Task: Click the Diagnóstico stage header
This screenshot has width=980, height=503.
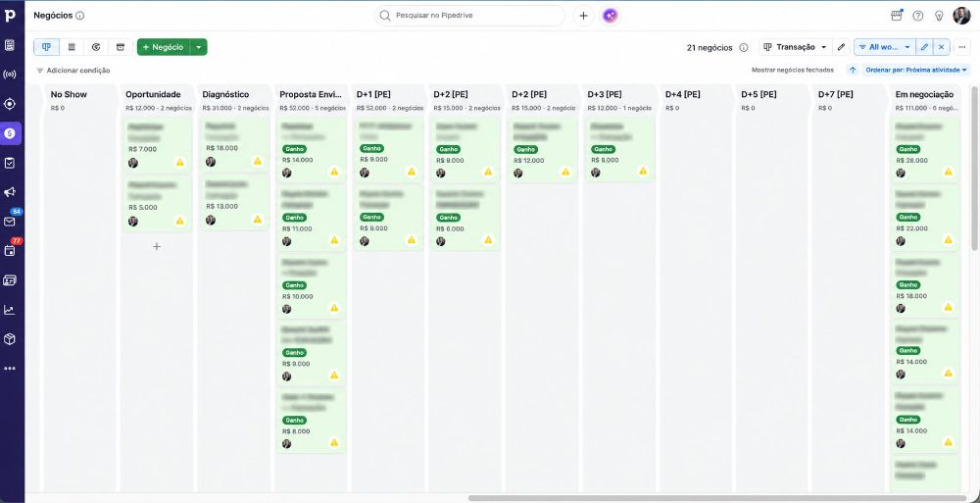Action: [225, 94]
